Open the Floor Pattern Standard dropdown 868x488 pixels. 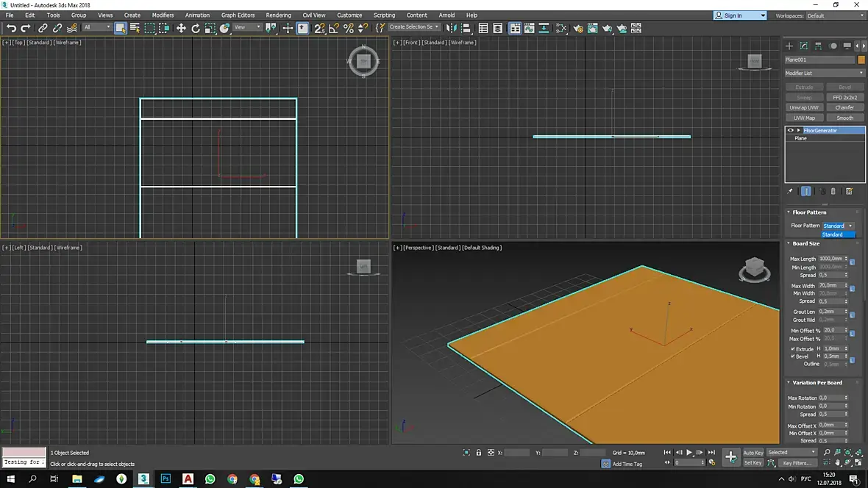838,226
